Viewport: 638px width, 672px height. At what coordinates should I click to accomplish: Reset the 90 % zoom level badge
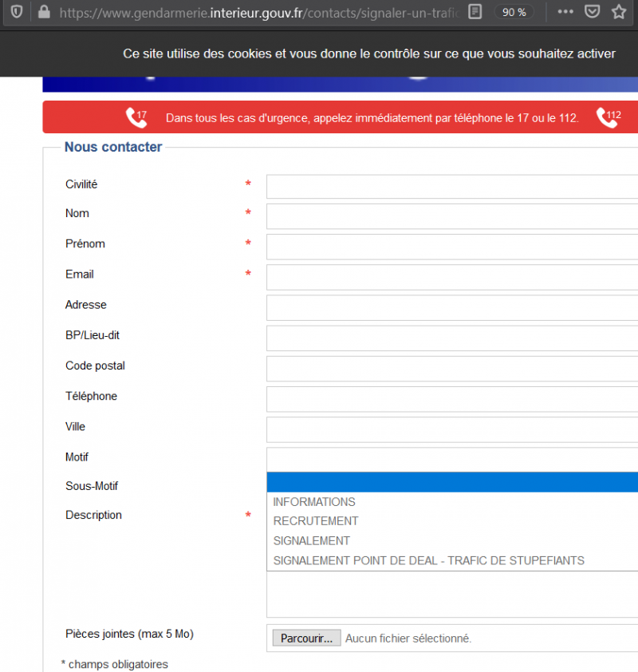tap(514, 12)
